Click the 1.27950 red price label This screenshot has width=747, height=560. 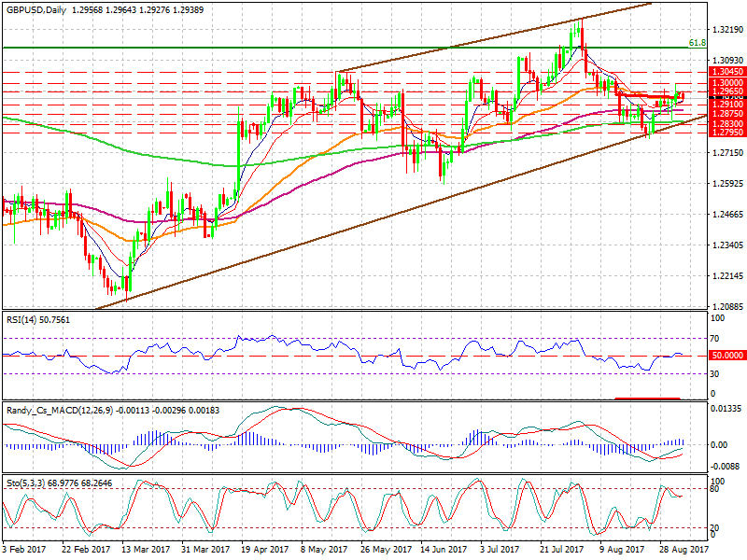(726, 133)
